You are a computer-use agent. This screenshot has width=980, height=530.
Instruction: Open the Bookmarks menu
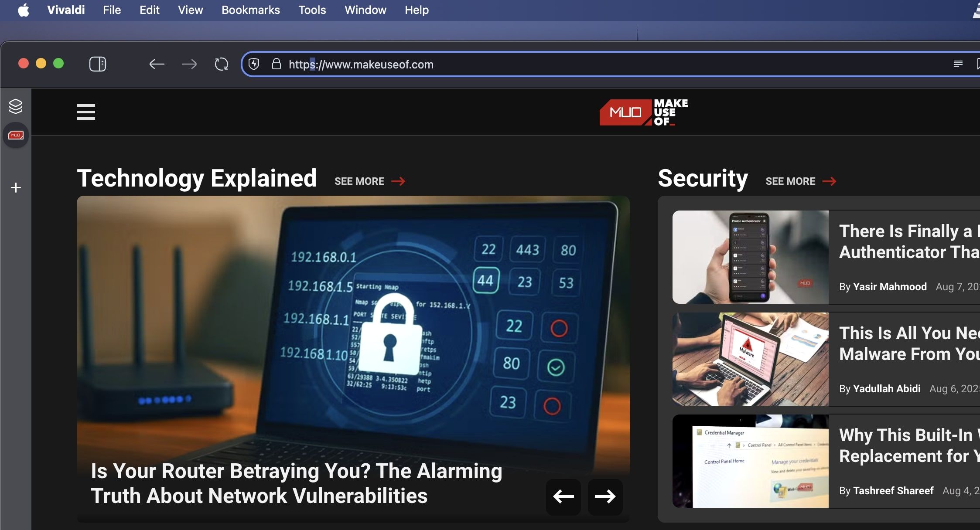(250, 10)
